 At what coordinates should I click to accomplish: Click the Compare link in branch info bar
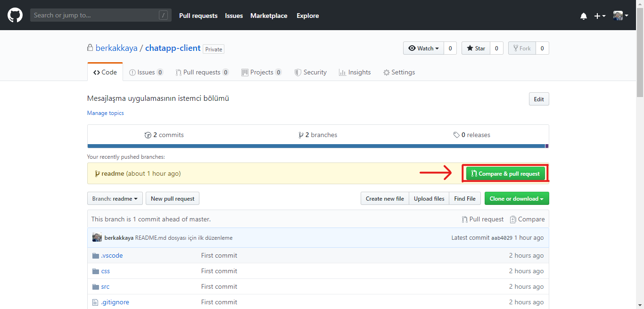(x=527, y=219)
